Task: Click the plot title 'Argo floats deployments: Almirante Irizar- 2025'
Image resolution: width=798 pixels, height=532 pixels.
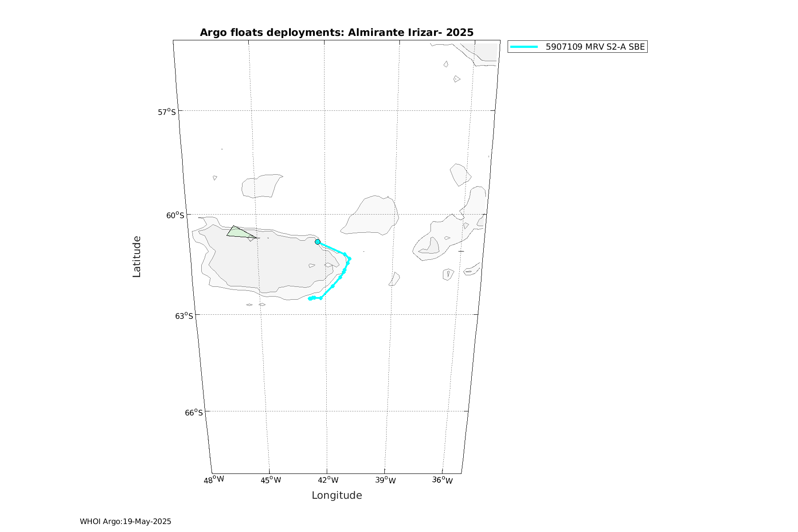Action: [336, 32]
